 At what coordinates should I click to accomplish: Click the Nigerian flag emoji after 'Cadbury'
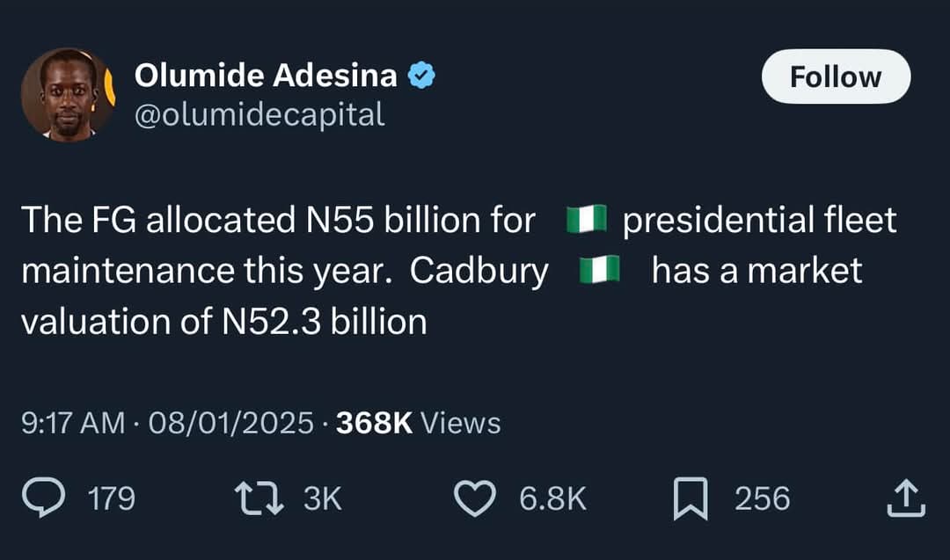coord(601,272)
